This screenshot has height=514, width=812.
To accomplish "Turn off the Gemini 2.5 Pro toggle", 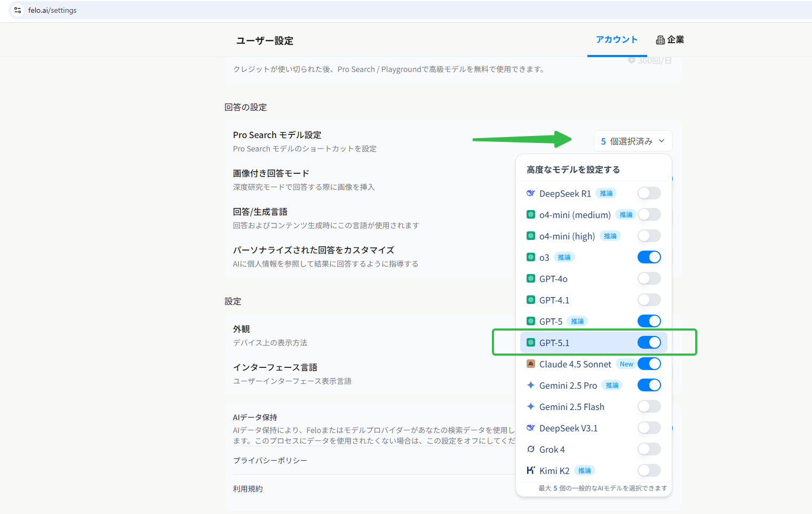I will 649,384.
